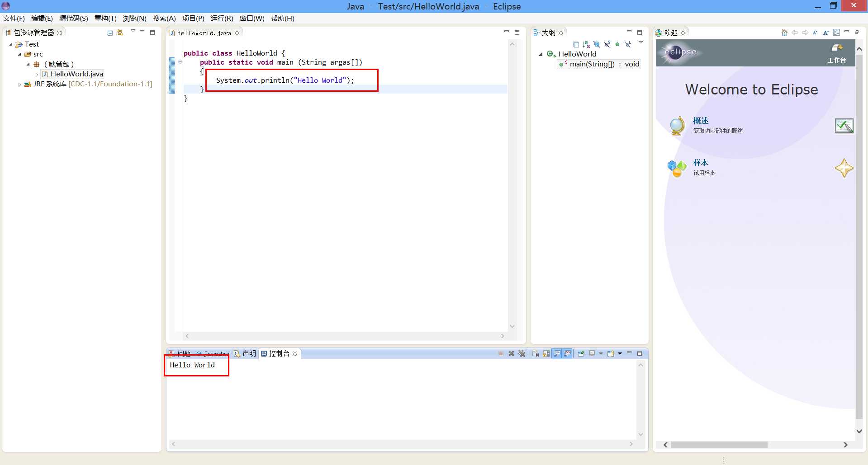This screenshot has height=465, width=868.
Task: Maximize the editor area
Action: click(517, 33)
